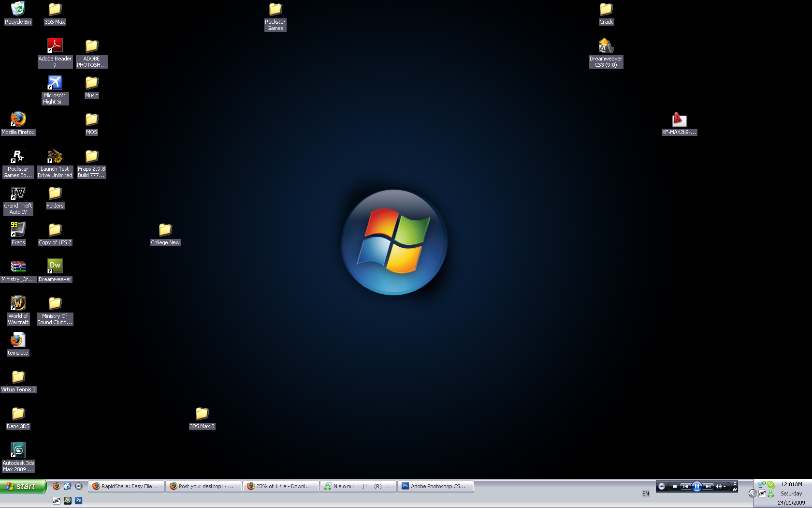The height and width of the screenshot is (508, 812).
Task: Select Launch Test Drive Unlimited shortcut
Action: (55, 164)
